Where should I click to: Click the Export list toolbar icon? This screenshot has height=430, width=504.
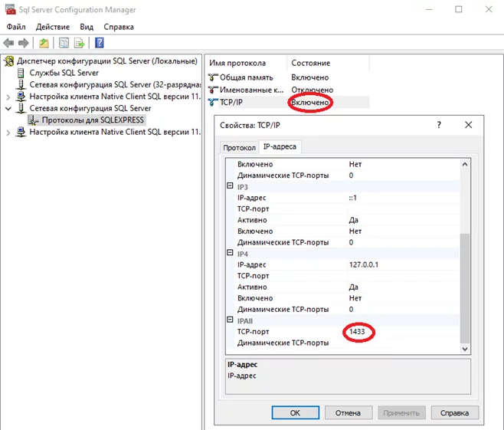tap(79, 43)
